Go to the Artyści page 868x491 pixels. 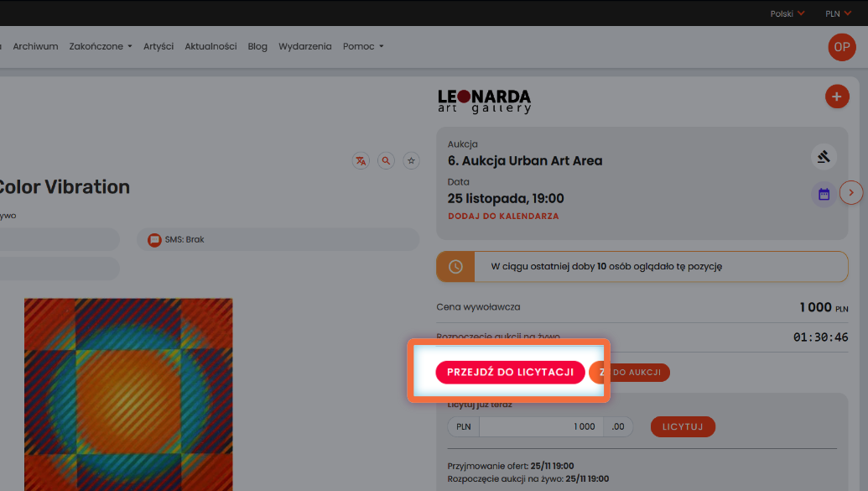pos(159,46)
